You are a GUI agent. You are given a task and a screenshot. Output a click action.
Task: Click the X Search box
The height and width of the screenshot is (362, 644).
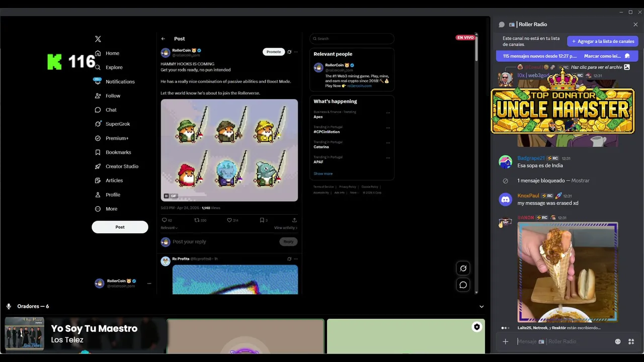[352, 39]
